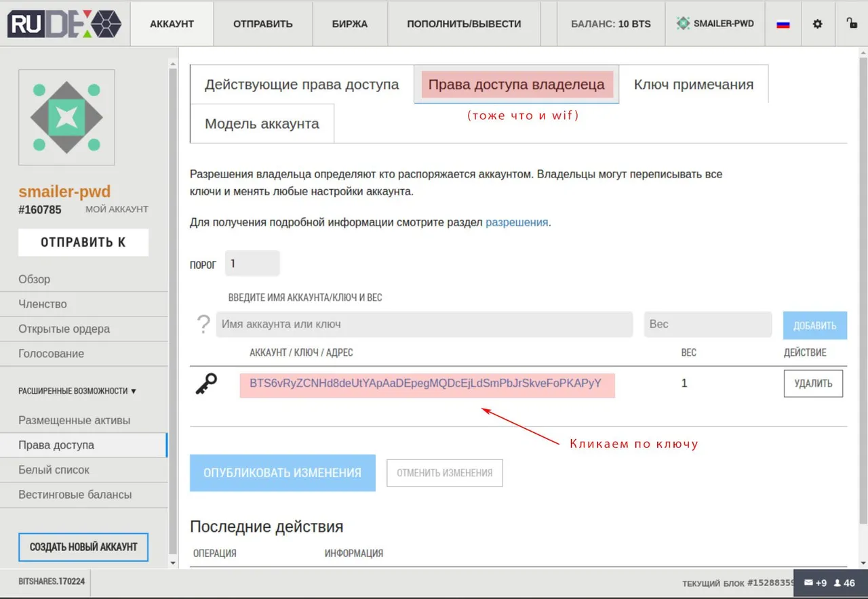This screenshot has height=599, width=868.
Task: Focus the Вес weight input field
Action: point(708,325)
